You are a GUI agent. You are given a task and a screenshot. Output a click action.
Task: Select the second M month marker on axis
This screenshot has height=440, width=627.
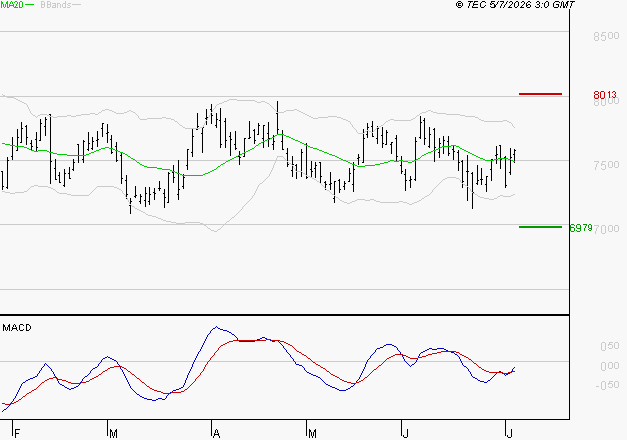pos(312,434)
